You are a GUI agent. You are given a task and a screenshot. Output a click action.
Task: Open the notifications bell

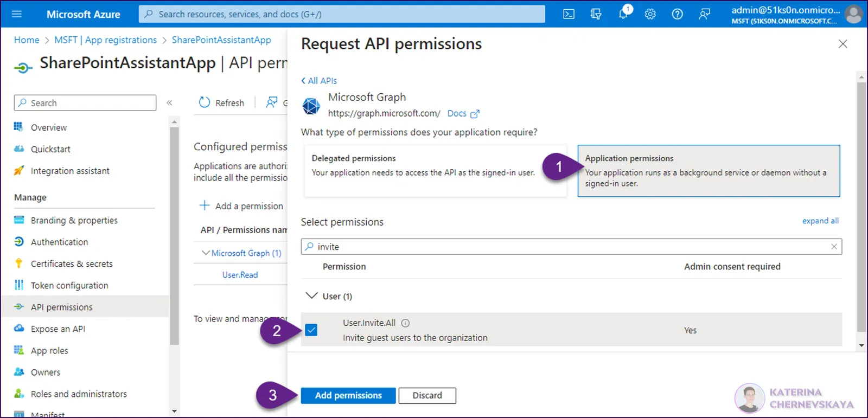(x=623, y=14)
